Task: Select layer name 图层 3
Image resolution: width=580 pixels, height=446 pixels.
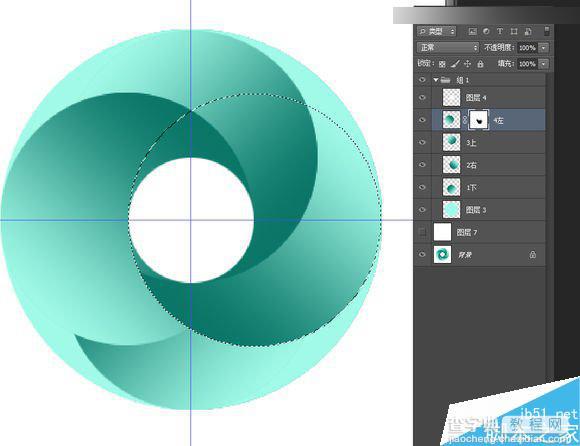Action: tap(476, 210)
